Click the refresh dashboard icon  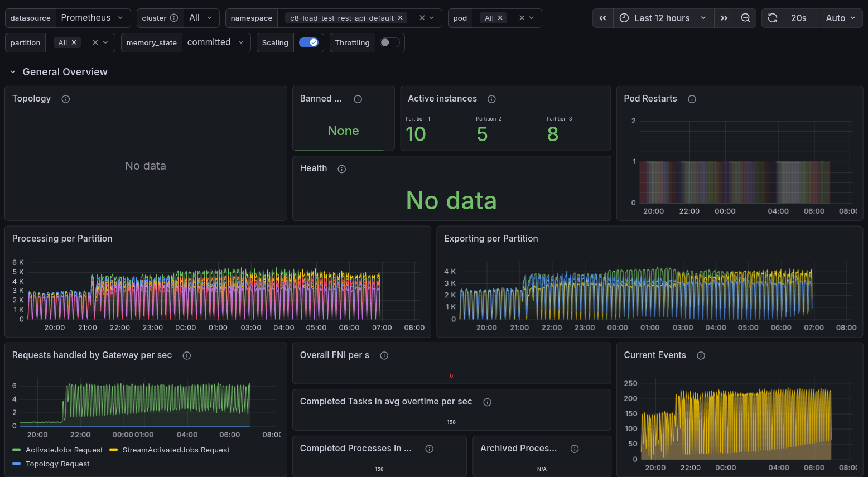click(773, 18)
